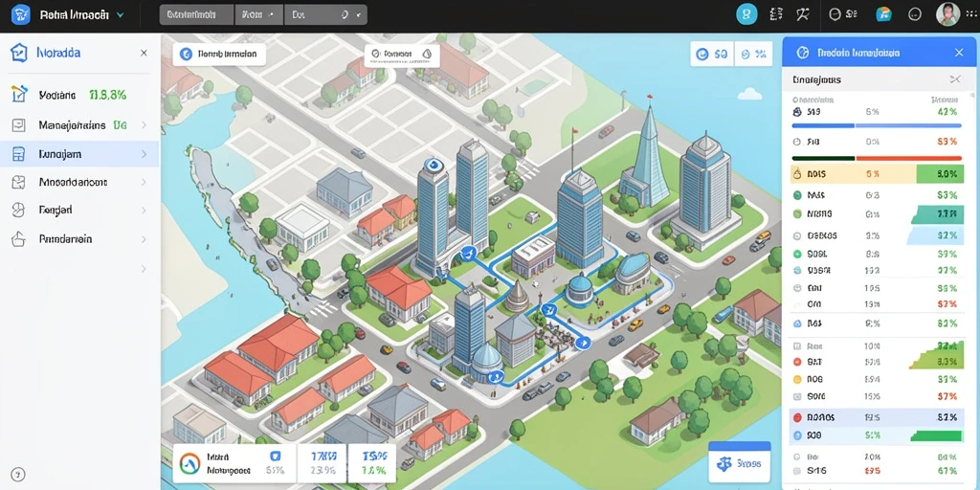Image resolution: width=980 pixels, height=490 pixels.
Task: Toggle the yellow dot in orange highlighted row
Action: (x=797, y=174)
